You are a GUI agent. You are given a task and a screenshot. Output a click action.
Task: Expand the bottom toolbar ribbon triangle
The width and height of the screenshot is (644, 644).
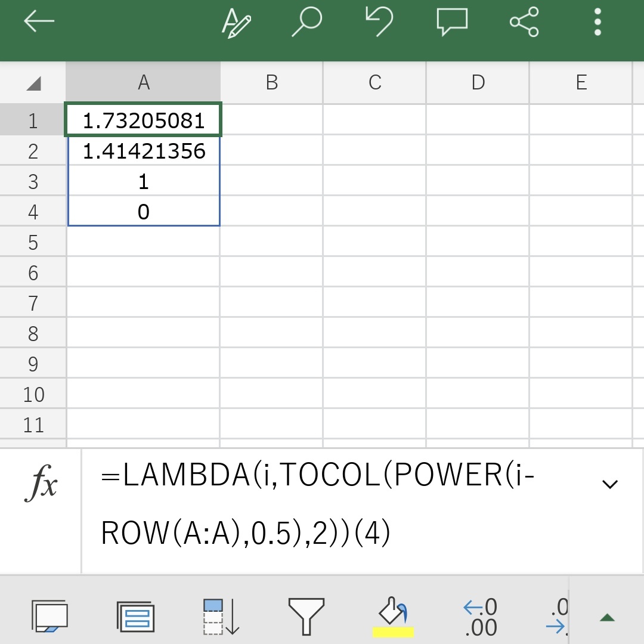click(607, 618)
